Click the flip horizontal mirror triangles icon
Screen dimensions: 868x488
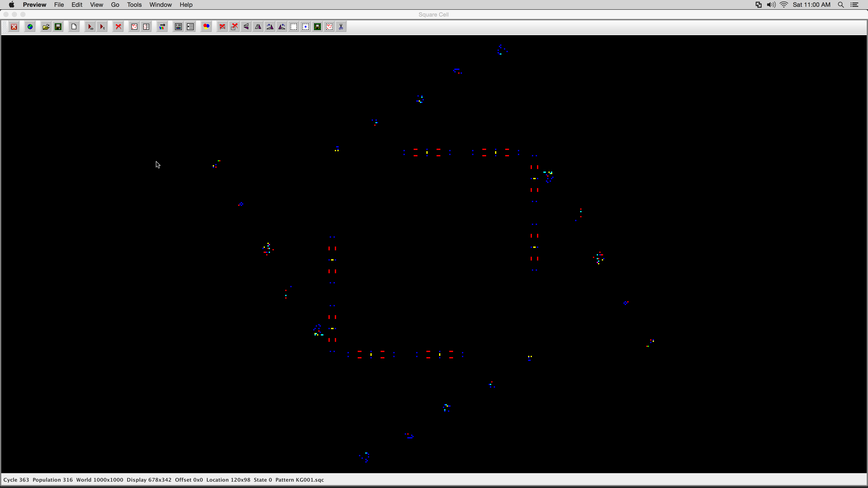tap(258, 27)
